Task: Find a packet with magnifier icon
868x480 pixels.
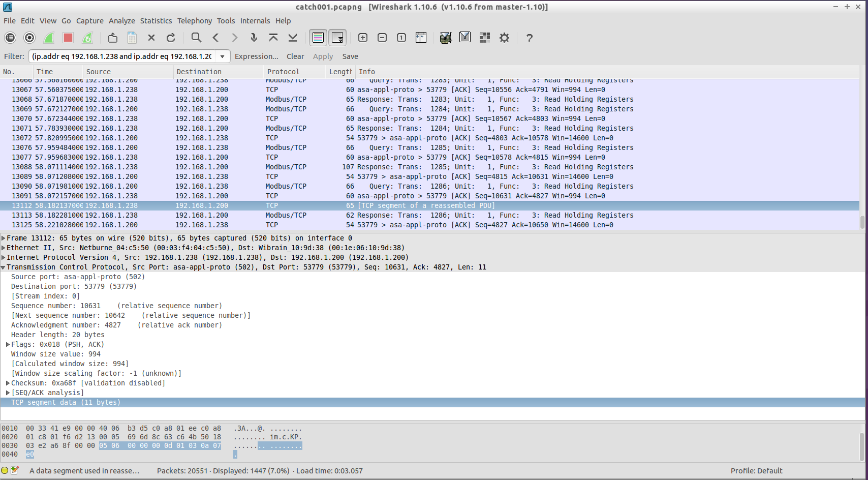Action: [196, 38]
